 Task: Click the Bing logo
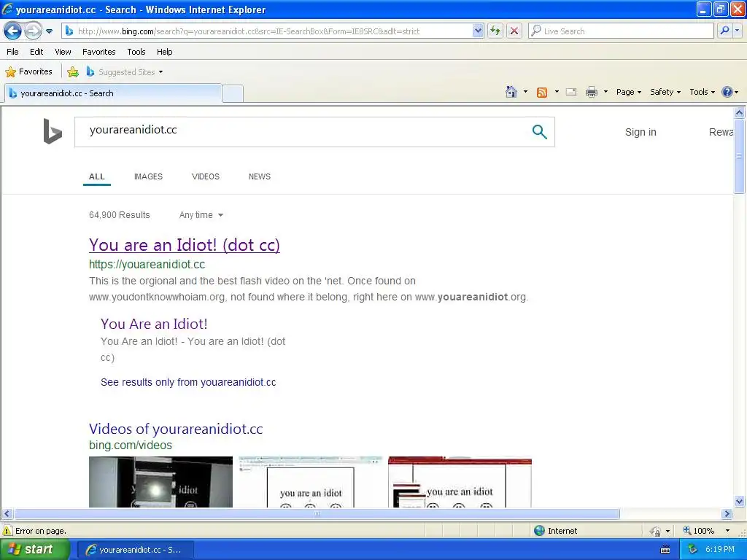(53, 131)
